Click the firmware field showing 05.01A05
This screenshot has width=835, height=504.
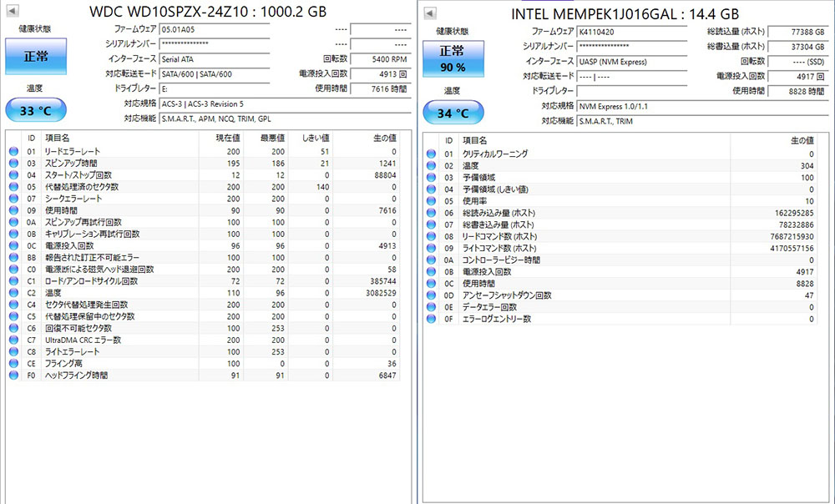tap(214, 30)
